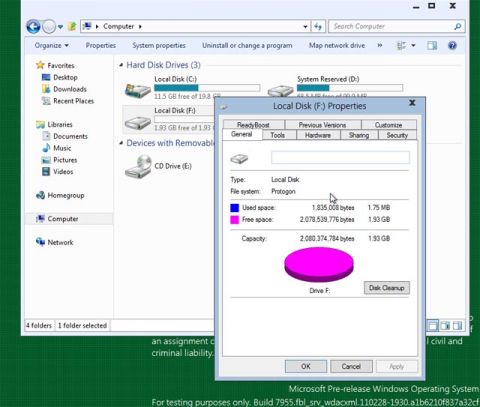Click the search magnifier icon
This screenshot has width=480, height=407.
click(x=458, y=26)
